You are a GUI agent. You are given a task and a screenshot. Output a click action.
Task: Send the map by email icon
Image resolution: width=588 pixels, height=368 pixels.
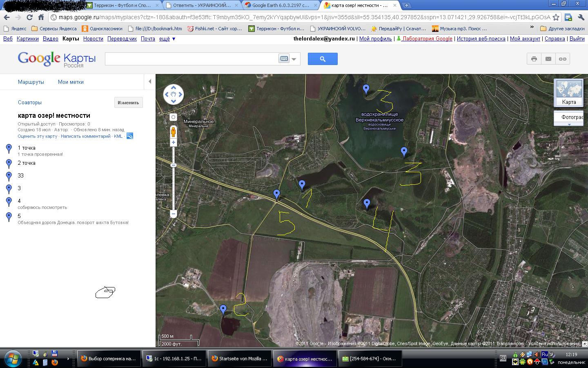click(548, 59)
